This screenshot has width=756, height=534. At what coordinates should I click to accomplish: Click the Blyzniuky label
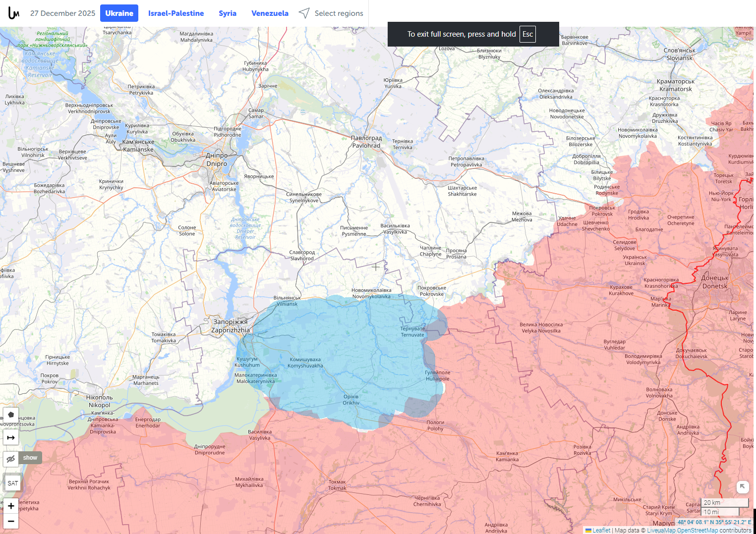[x=489, y=53]
